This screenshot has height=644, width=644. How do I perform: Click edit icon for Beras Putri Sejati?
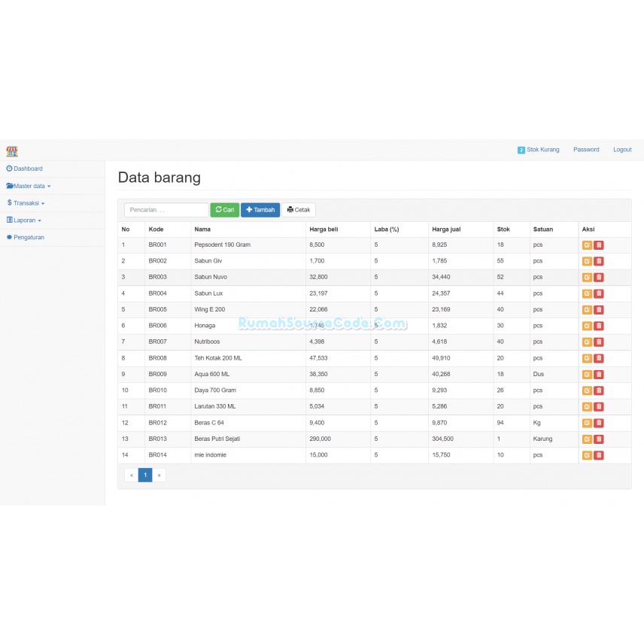click(587, 439)
